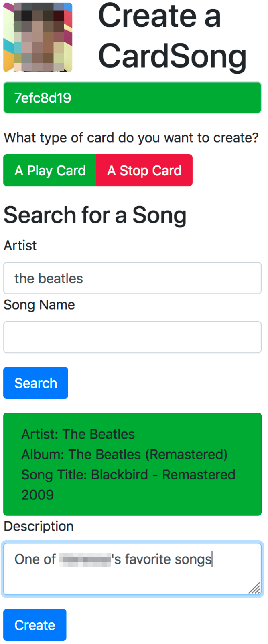Click the CardSong logo image
Image resolution: width=268 pixels, height=644 pixels.
pos(38,37)
